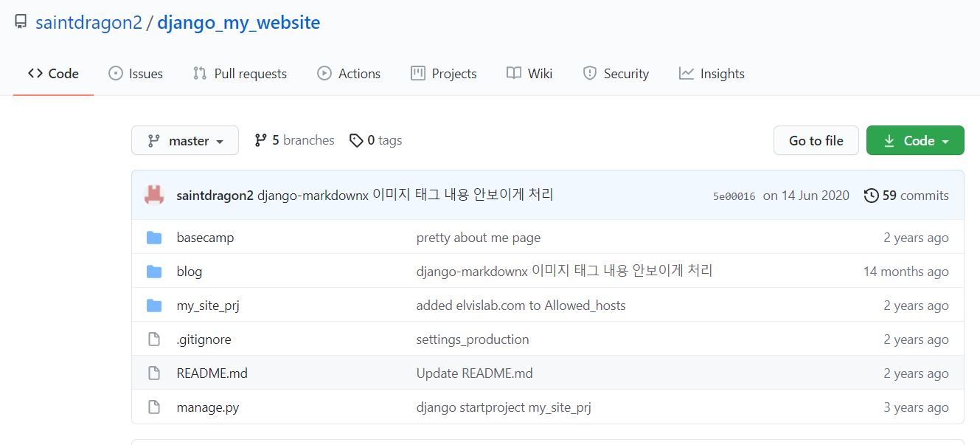Click the branch icon beside 5 branches
The height and width of the screenshot is (445, 980).
click(260, 140)
